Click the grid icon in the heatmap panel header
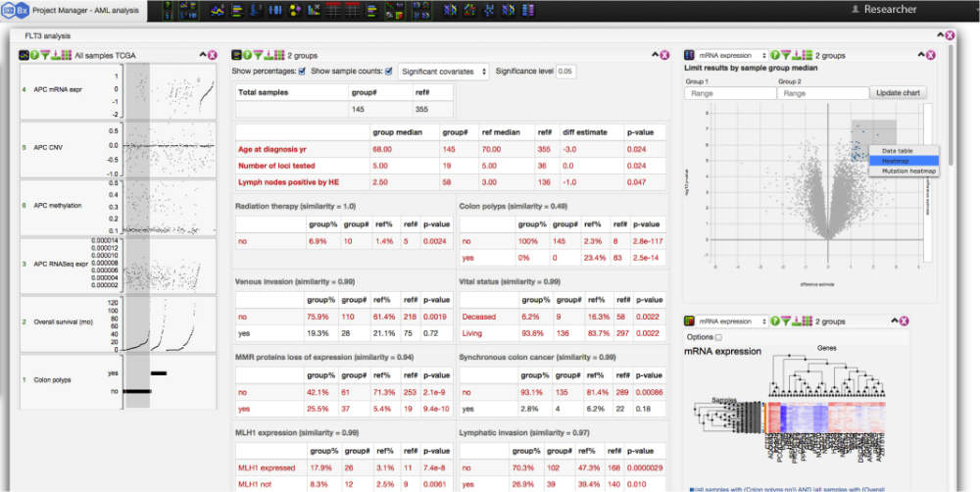The width and height of the screenshot is (980, 492). point(807,321)
